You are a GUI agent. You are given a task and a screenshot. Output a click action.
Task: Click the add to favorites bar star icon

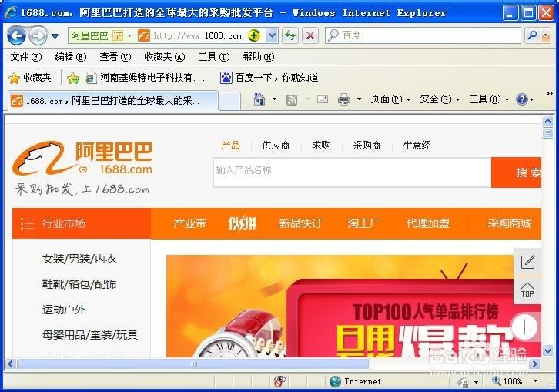(x=72, y=78)
